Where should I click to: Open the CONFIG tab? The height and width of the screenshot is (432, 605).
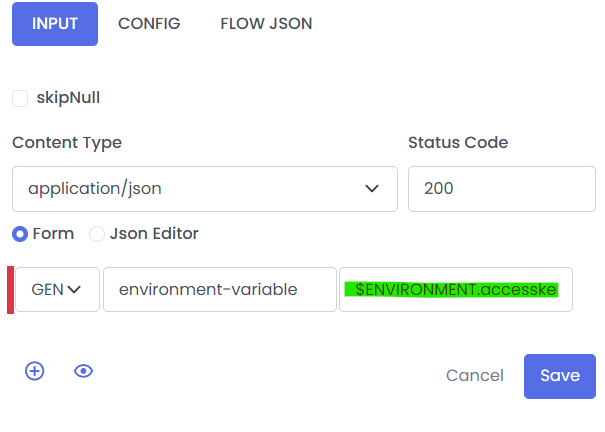[149, 24]
